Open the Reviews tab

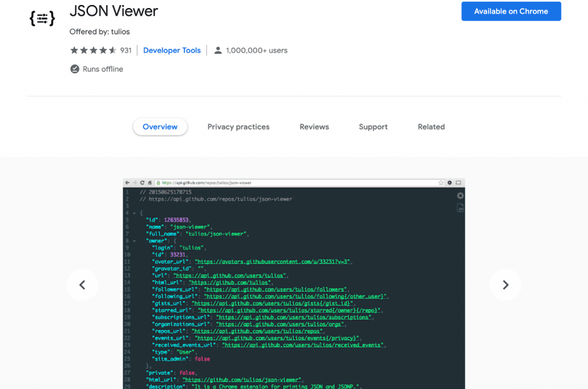pos(314,127)
